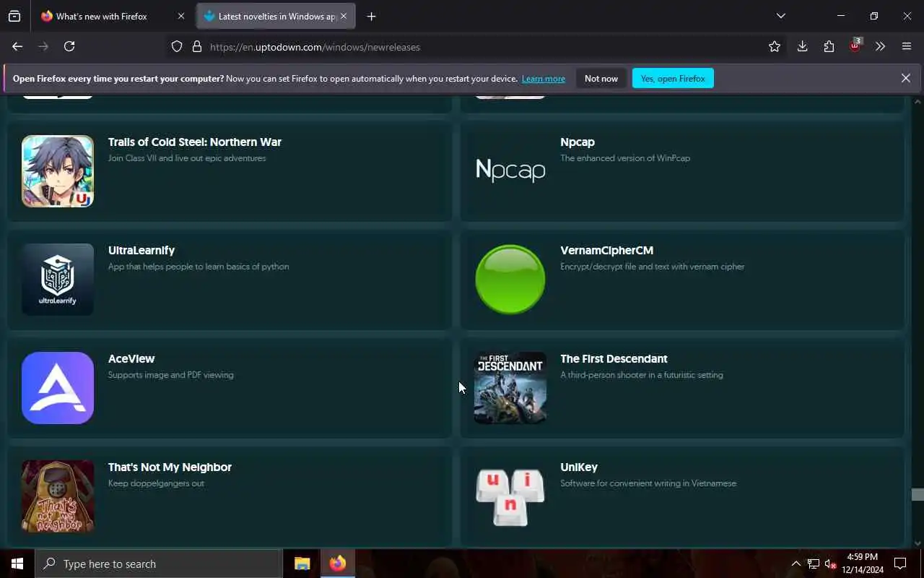Expand more toolbar tools chevron
This screenshot has width=924, height=578.
coord(880,46)
